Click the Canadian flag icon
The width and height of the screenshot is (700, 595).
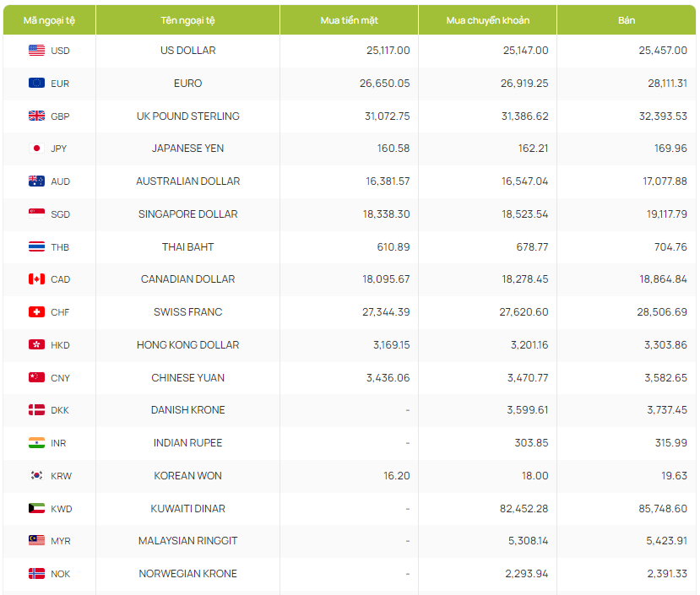pyautogui.click(x=36, y=279)
